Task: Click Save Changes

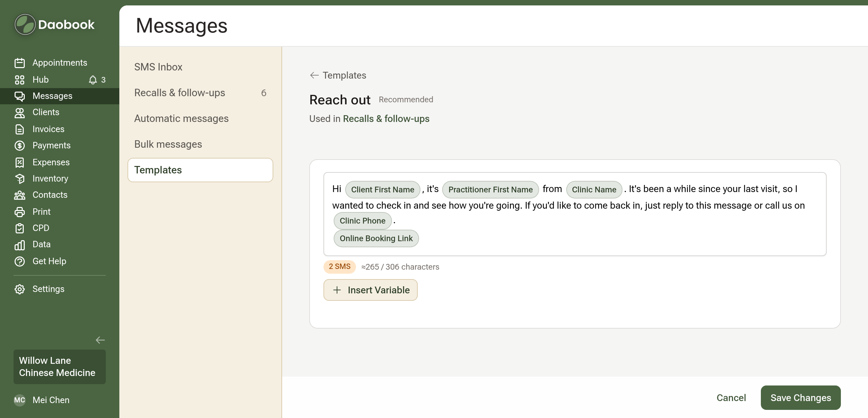Action: (x=801, y=398)
